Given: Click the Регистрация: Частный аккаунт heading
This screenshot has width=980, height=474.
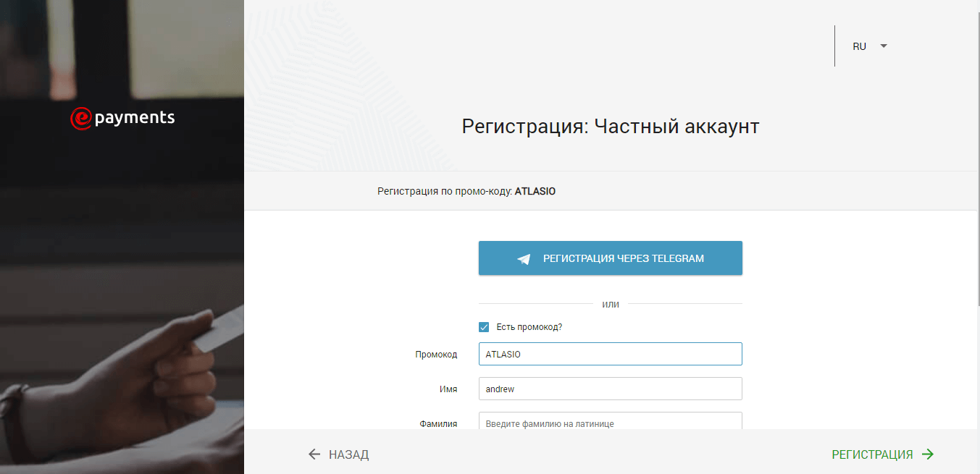Looking at the screenshot, I should pyautogui.click(x=610, y=127).
